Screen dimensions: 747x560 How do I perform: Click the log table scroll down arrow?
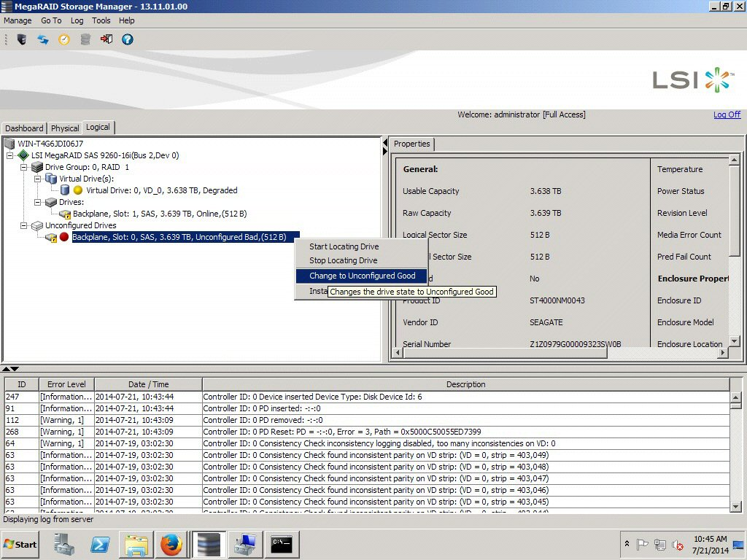point(735,507)
